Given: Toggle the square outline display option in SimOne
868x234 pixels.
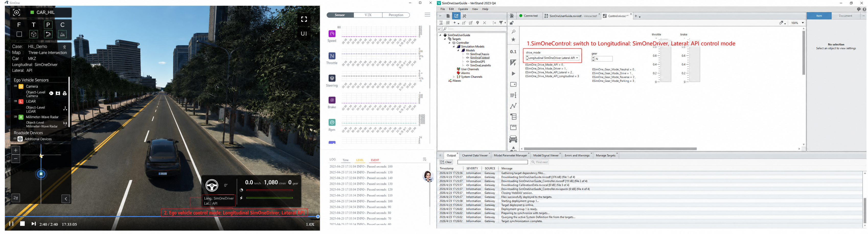Looking at the screenshot, I should click(x=19, y=34).
